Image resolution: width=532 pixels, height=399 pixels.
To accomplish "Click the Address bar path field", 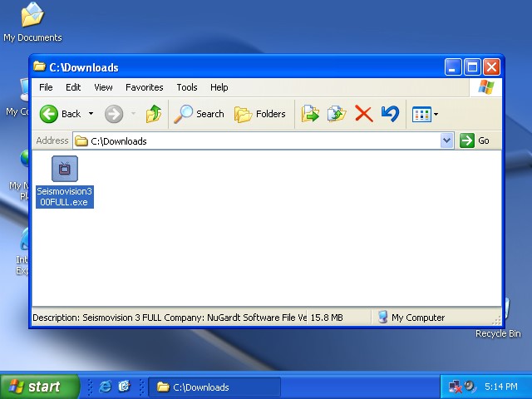I will point(258,140).
